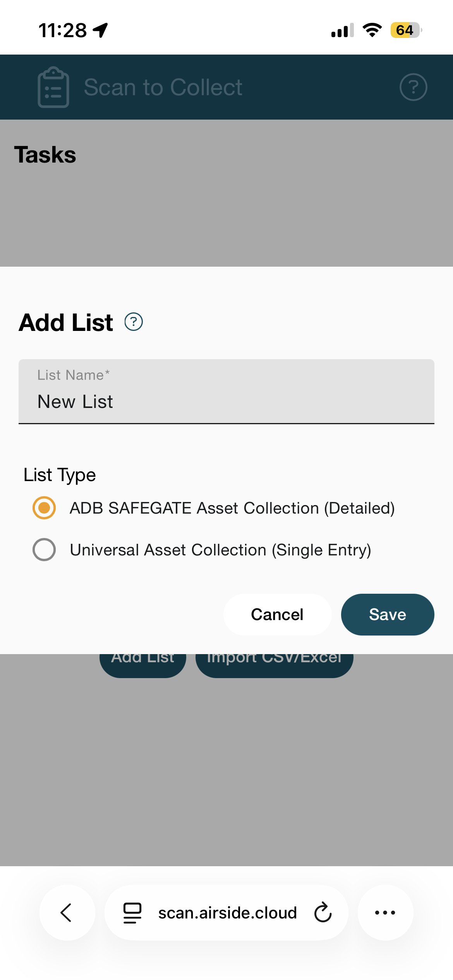Select the ADB SAFEGATE Asset Collection radio button

(44, 508)
